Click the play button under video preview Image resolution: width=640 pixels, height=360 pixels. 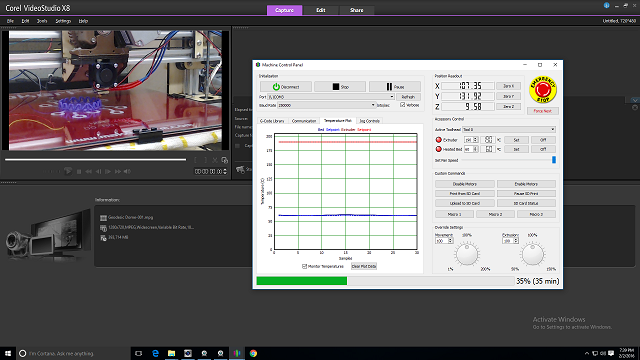point(68,171)
